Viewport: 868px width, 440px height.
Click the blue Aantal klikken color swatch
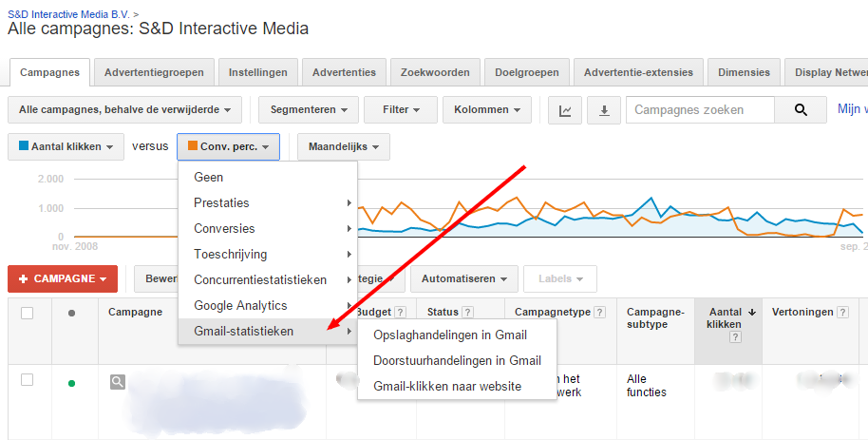point(24,145)
